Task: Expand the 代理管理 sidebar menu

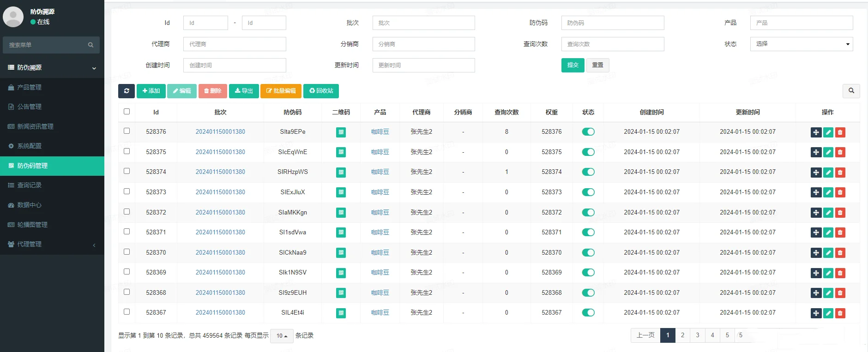Action: coord(52,245)
